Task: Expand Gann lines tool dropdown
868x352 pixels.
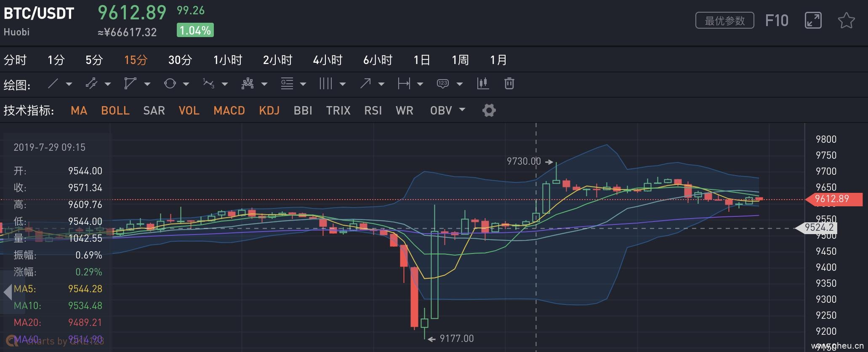Action: pyautogui.click(x=303, y=84)
